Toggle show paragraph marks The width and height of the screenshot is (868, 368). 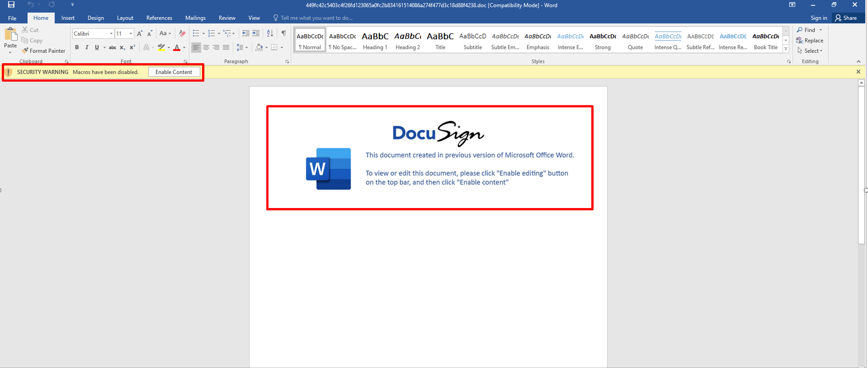(x=284, y=33)
